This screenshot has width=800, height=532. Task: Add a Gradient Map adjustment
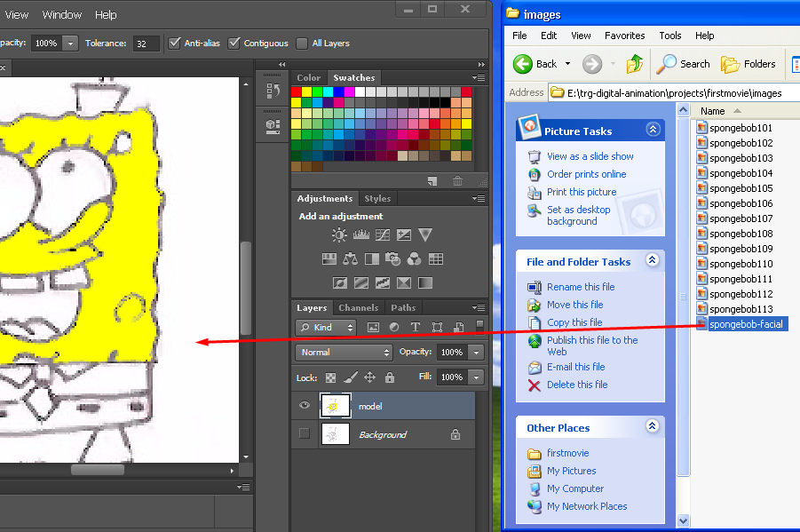pos(425,282)
